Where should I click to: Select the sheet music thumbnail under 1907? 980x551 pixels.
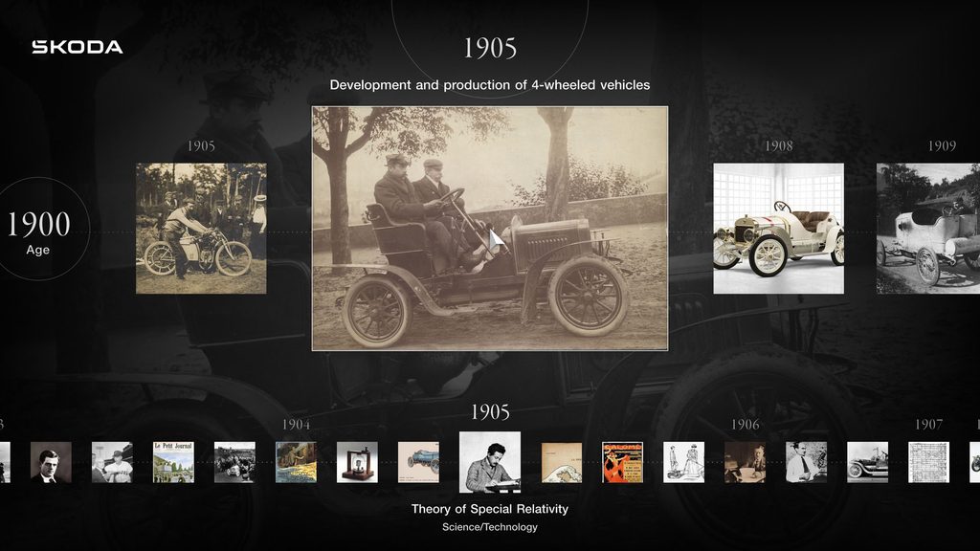[928, 462]
